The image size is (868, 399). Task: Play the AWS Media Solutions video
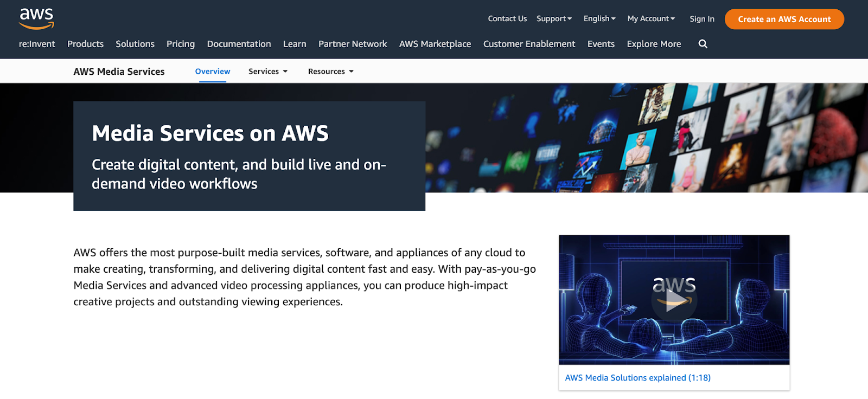point(674,300)
